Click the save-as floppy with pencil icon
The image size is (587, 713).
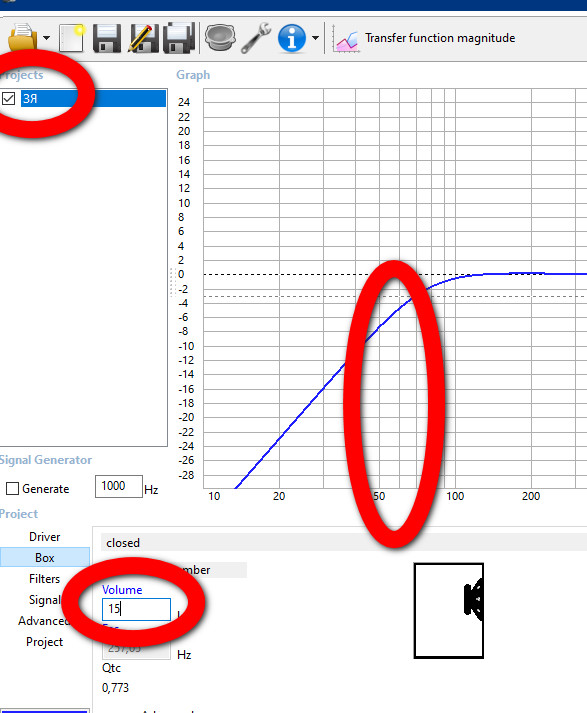tap(144, 38)
